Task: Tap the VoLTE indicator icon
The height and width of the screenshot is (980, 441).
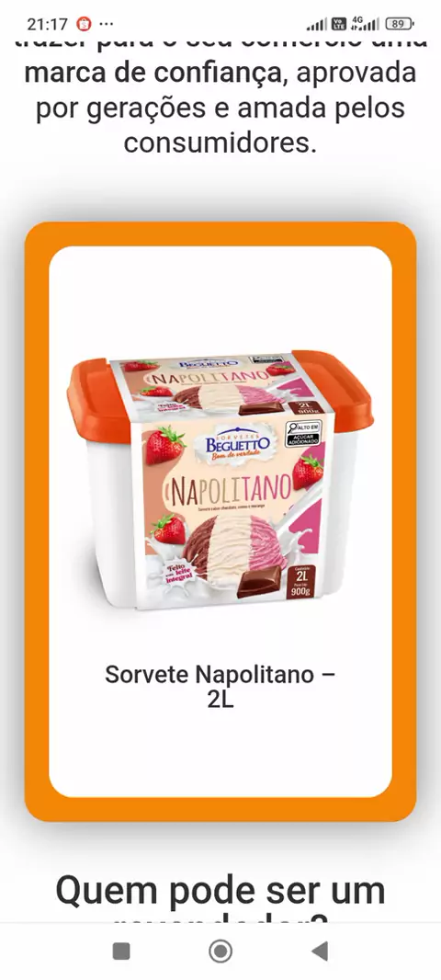Action: (x=339, y=25)
